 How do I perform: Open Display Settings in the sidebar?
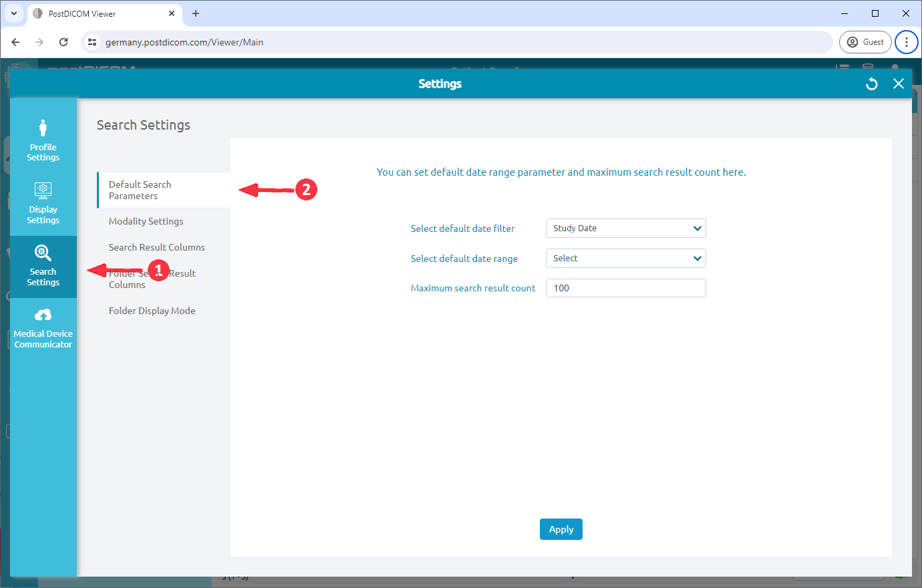(43, 200)
